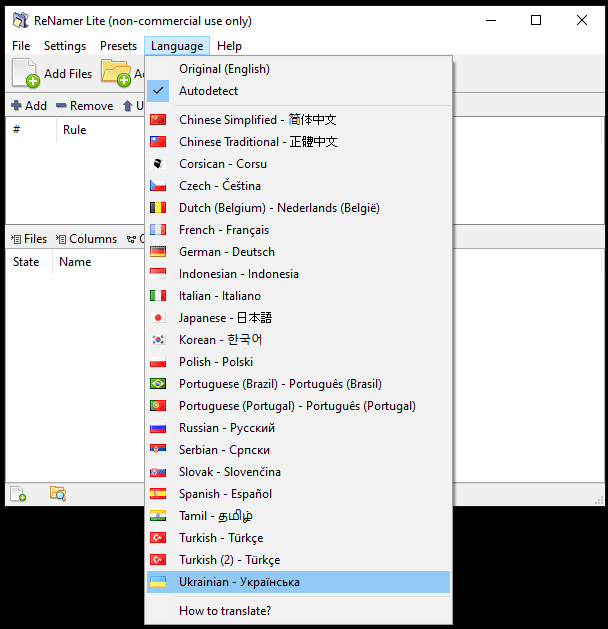Open the Files menu in files toolbar

(x=29, y=239)
